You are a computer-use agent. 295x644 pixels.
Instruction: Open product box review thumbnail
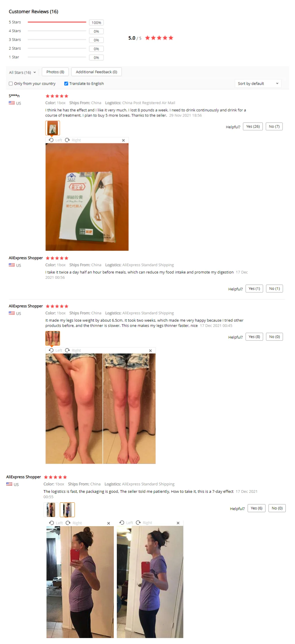point(53,128)
